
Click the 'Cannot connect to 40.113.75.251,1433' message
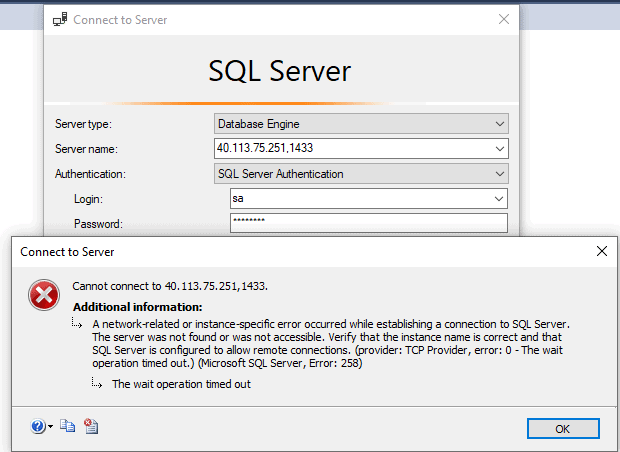pyautogui.click(x=170, y=286)
